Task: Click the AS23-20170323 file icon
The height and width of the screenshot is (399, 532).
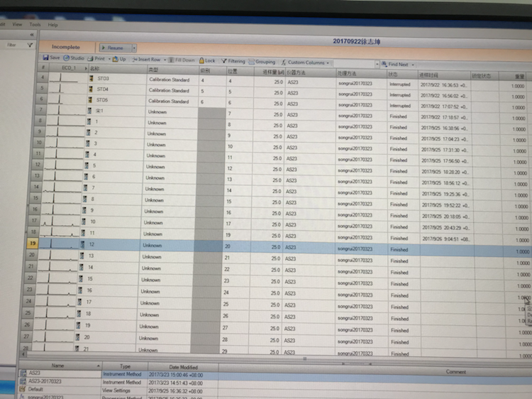Action: (23, 381)
